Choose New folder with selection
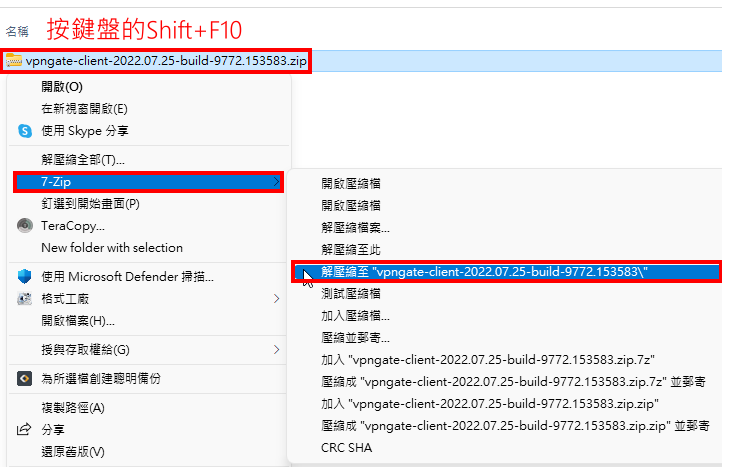The image size is (753, 467). [x=112, y=247]
